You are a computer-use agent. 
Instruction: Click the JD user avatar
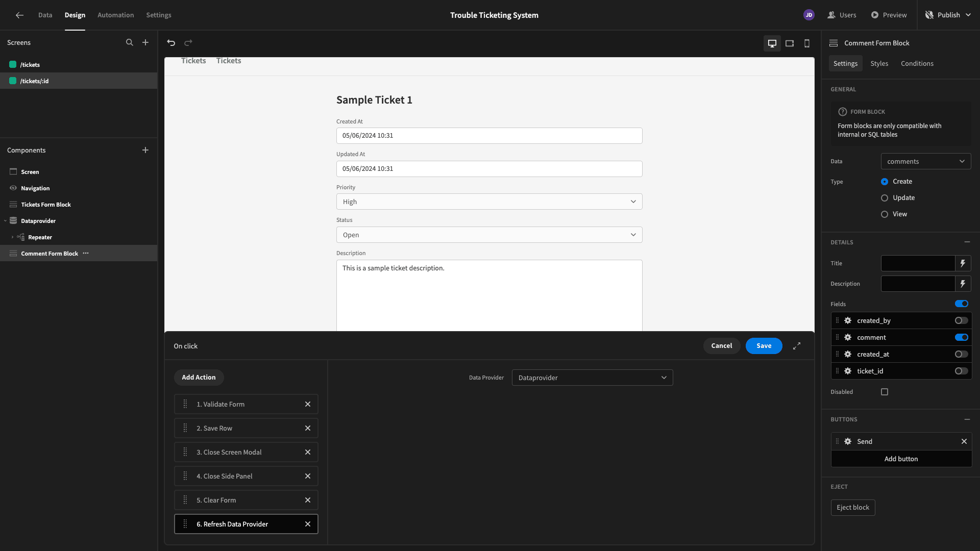tap(809, 15)
